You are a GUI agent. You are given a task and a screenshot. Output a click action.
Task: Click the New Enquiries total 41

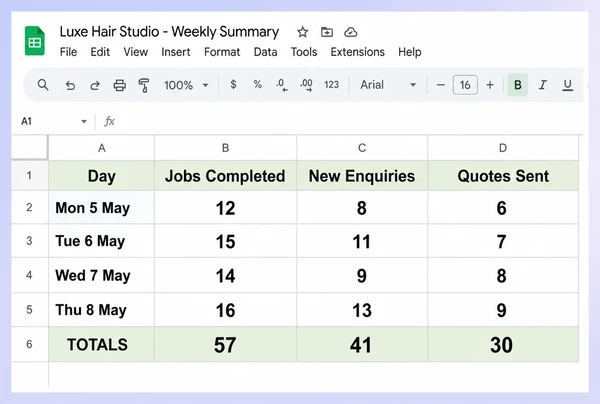(x=362, y=344)
